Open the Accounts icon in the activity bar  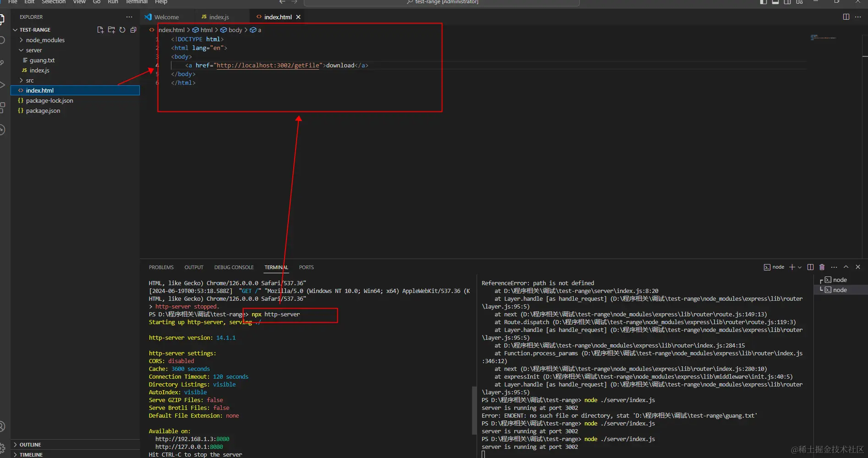(2, 427)
